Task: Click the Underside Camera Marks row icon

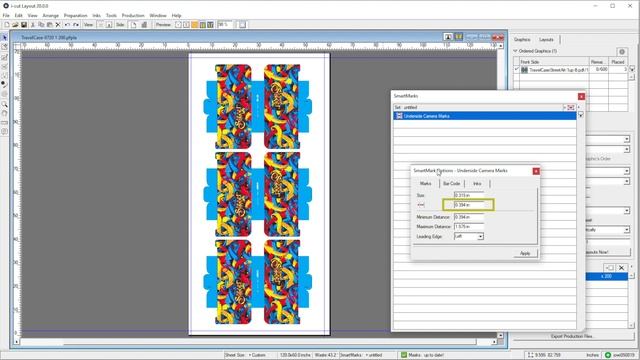Action: 399,116
